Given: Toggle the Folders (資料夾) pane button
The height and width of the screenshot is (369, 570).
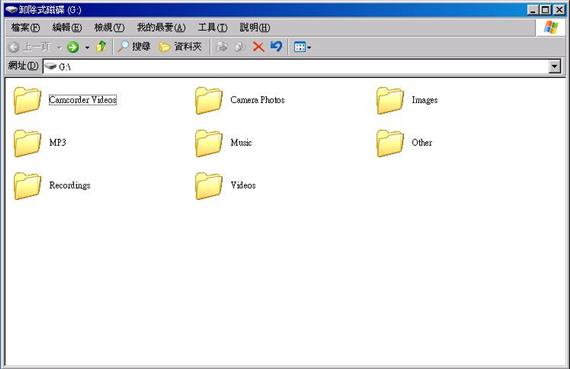Looking at the screenshot, I should click(x=180, y=47).
